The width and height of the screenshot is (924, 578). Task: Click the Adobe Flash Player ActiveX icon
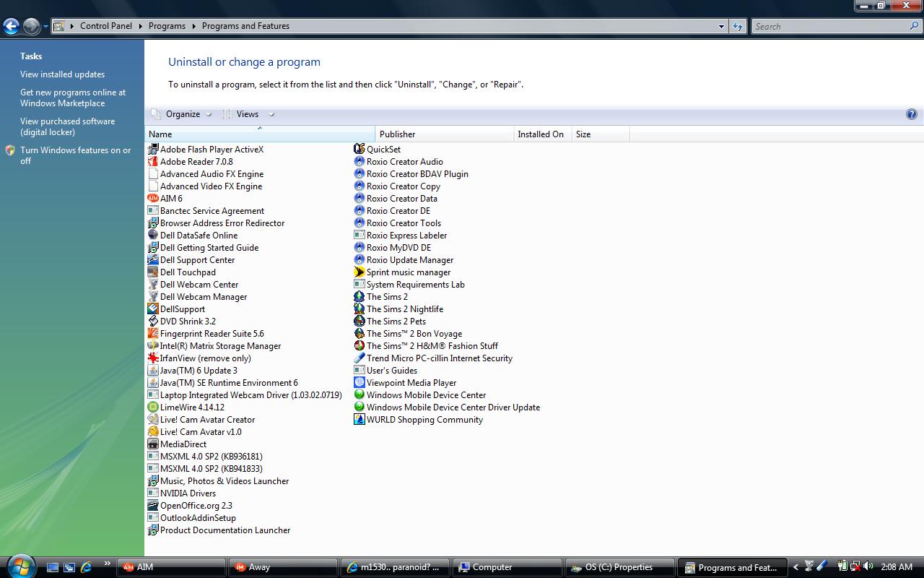153,150
